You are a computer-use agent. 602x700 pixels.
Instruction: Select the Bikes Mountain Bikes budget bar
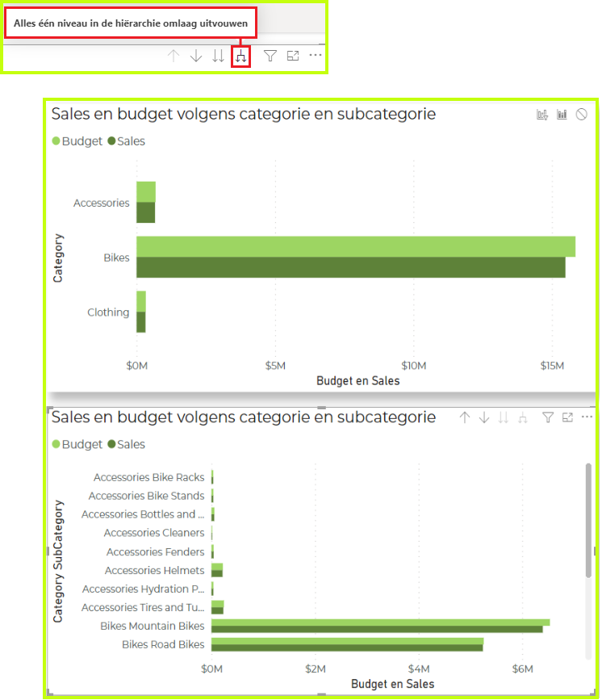click(x=380, y=622)
